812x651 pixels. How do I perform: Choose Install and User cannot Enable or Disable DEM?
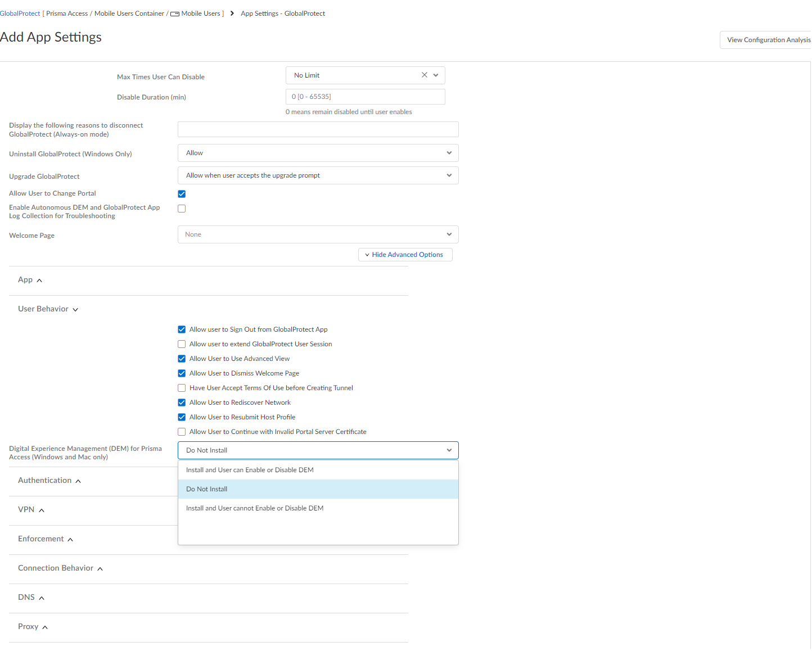tap(255, 508)
